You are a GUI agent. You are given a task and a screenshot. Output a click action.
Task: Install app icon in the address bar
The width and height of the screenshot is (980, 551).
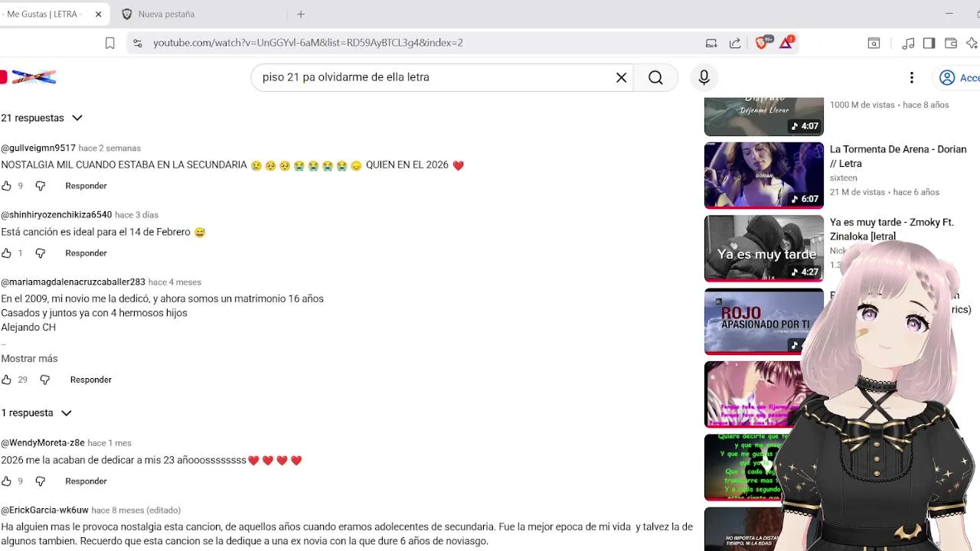point(711,43)
